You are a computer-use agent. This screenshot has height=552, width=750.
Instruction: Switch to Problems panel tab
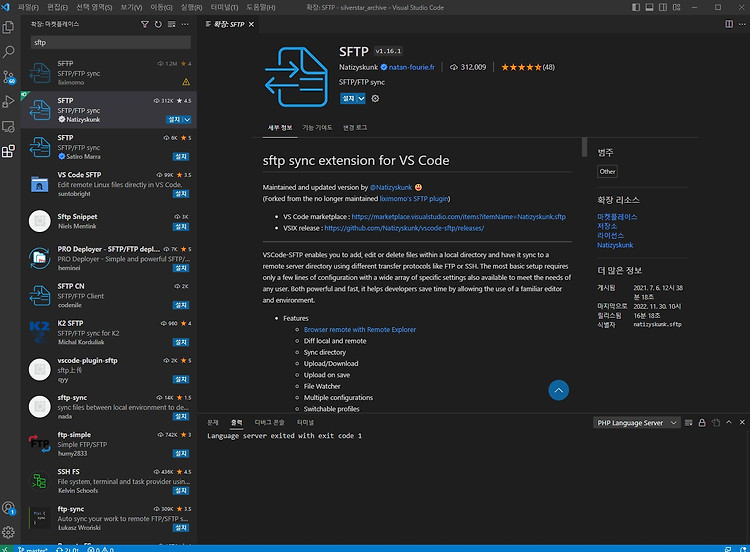click(212, 422)
